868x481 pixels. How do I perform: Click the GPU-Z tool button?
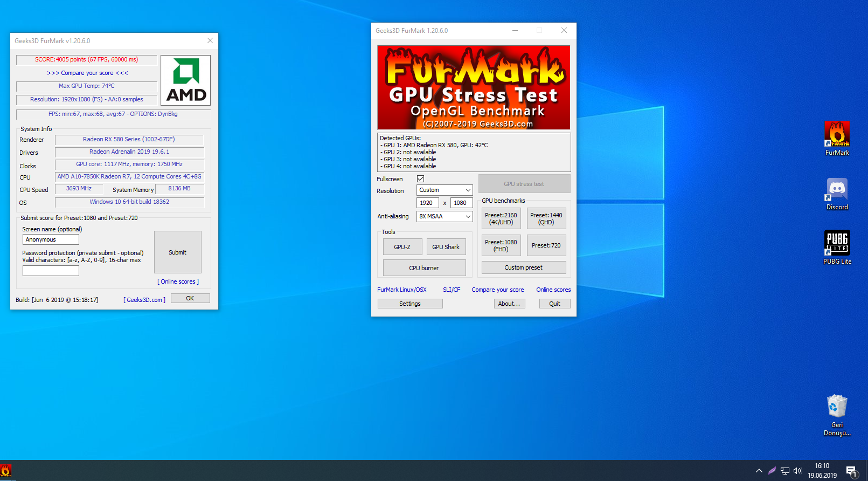coord(402,247)
